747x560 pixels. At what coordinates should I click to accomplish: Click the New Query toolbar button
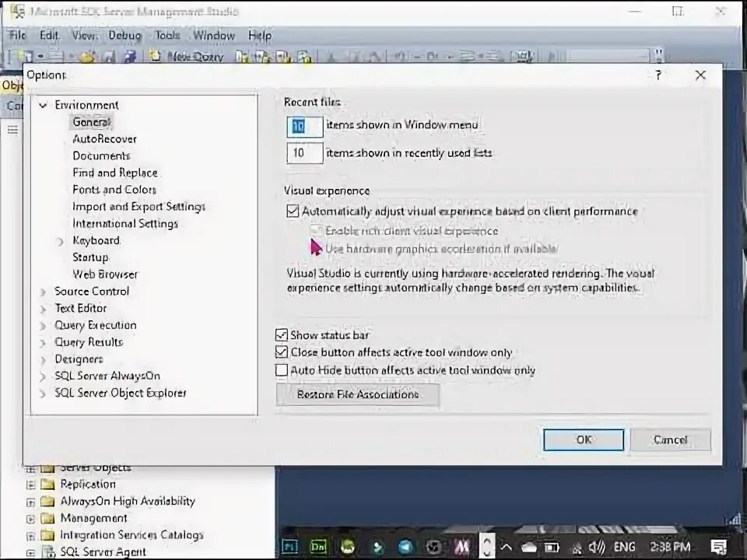pyautogui.click(x=187, y=56)
